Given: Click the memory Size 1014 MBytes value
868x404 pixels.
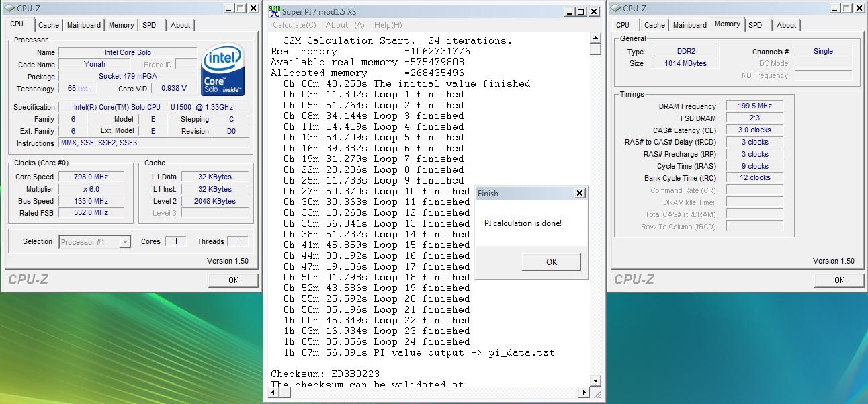Looking at the screenshot, I should click(x=685, y=63).
